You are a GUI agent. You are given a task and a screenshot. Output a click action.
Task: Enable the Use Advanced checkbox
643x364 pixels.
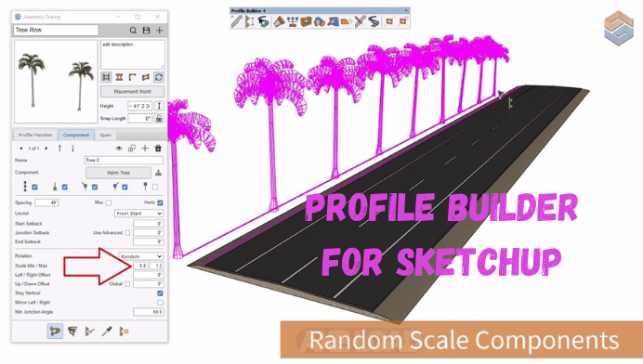click(x=127, y=233)
